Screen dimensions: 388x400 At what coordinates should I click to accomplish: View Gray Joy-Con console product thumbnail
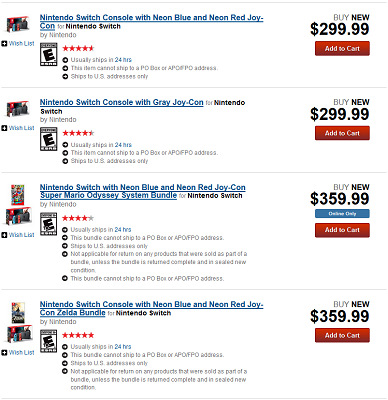18,108
